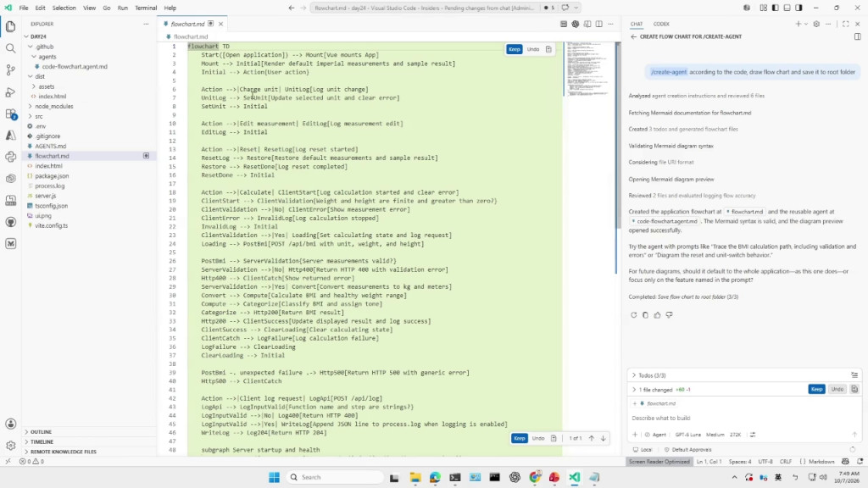This screenshot has width=868, height=488.
Task: Copy the chat response
Action: [x=645, y=315]
